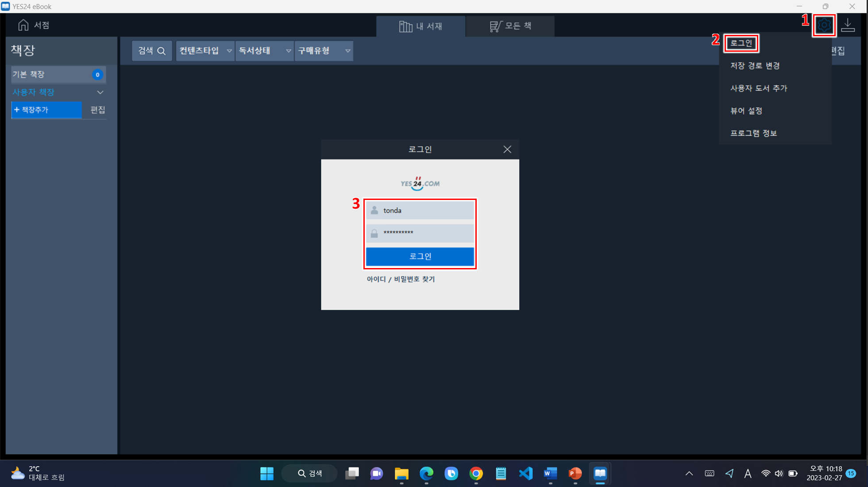Click the settings gear icon
The width and height of the screenshot is (868, 487).
pos(824,25)
